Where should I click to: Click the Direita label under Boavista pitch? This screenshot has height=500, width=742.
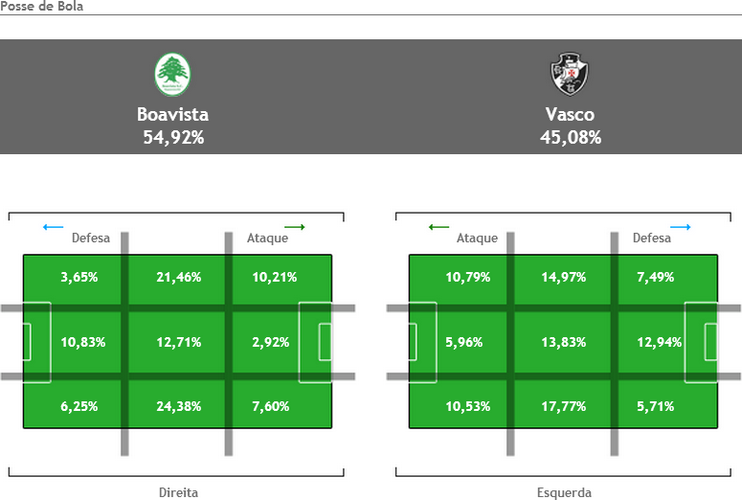coord(178,492)
